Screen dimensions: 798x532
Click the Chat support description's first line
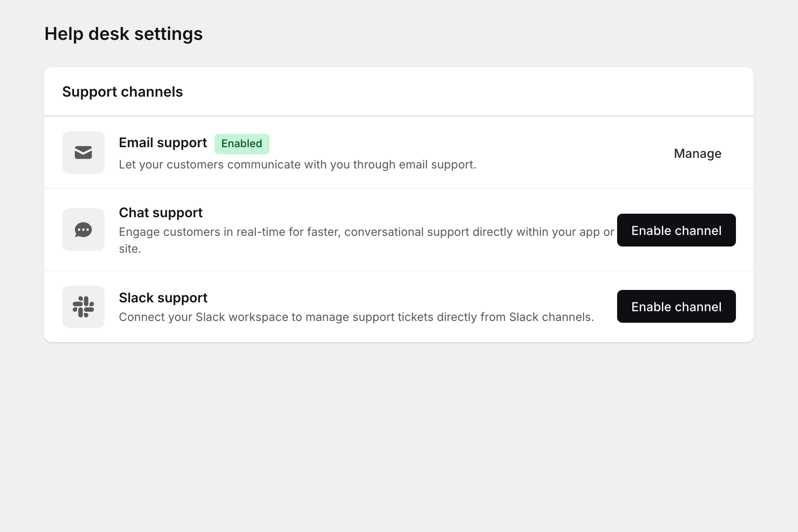tap(366, 232)
